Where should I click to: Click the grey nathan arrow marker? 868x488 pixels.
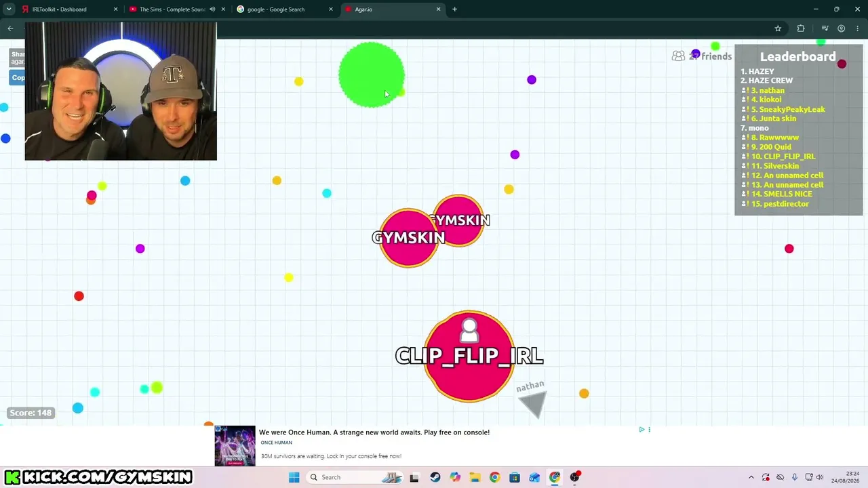(533, 405)
